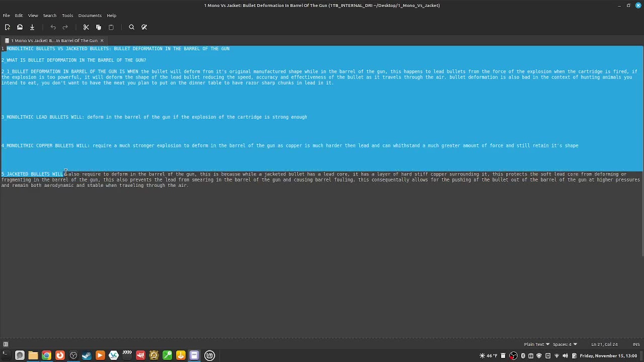Open Bluetooth settings from the tray
The width and height of the screenshot is (644, 362).
coord(523,355)
